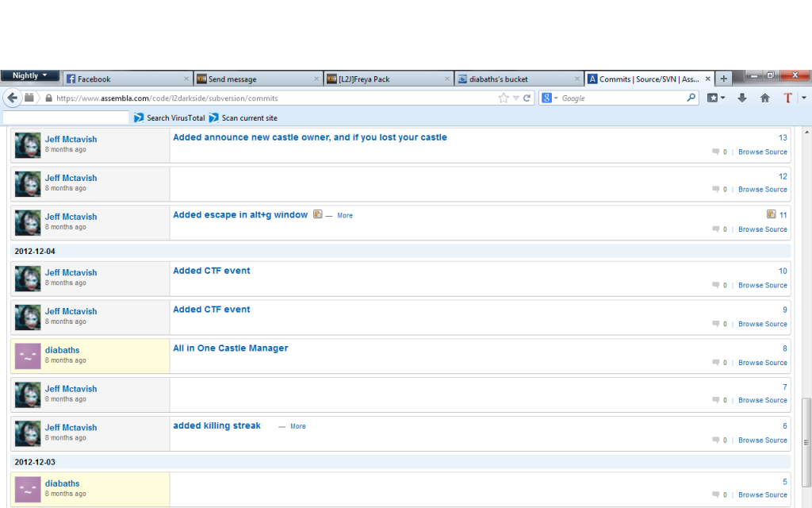Image resolution: width=812 pixels, height=508 pixels.
Task: Click the reload page icon in address bar
Action: [527, 98]
